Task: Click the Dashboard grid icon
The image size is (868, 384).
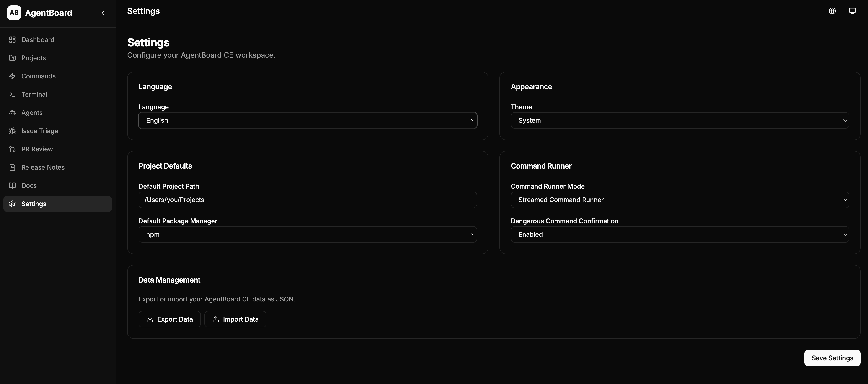Action: [x=13, y=40]
